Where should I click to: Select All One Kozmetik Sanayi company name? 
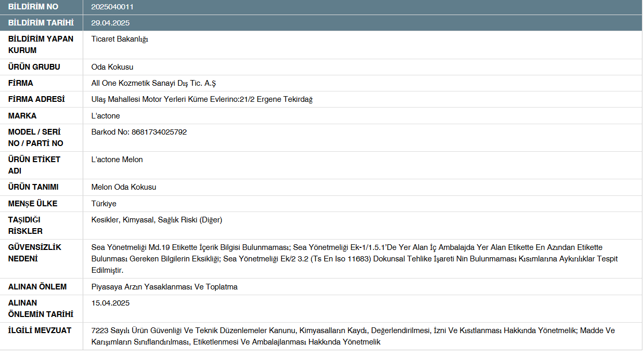point(153,83)
